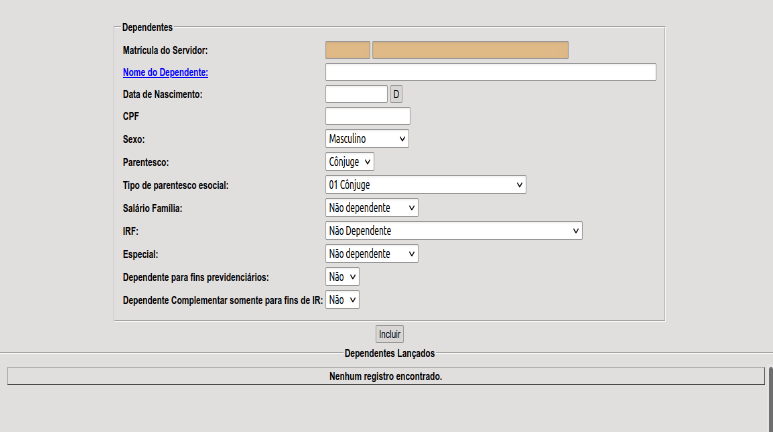Open Dependente para fins previdenciários dropdown
This screenshot has width=773, height=432.
tap(342, 276)
